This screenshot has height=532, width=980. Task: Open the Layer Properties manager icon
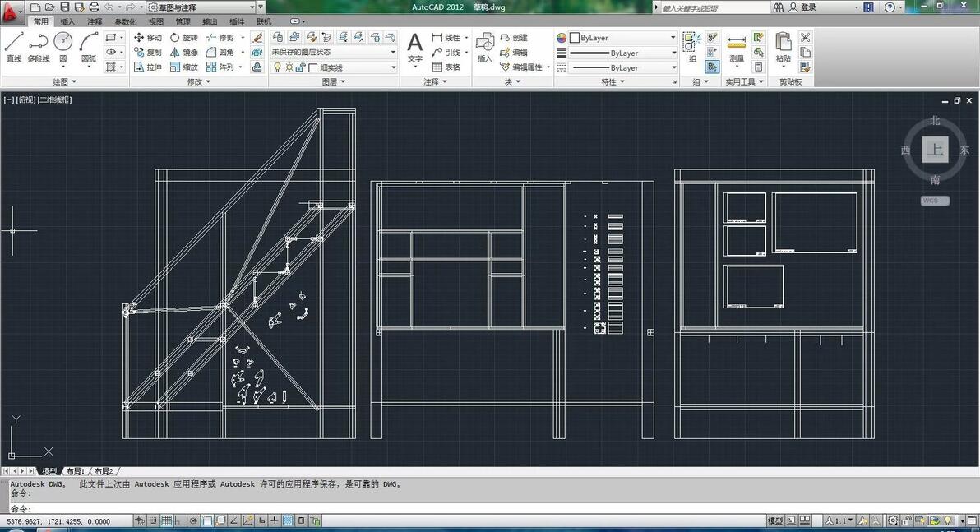(x=278, y=38)
